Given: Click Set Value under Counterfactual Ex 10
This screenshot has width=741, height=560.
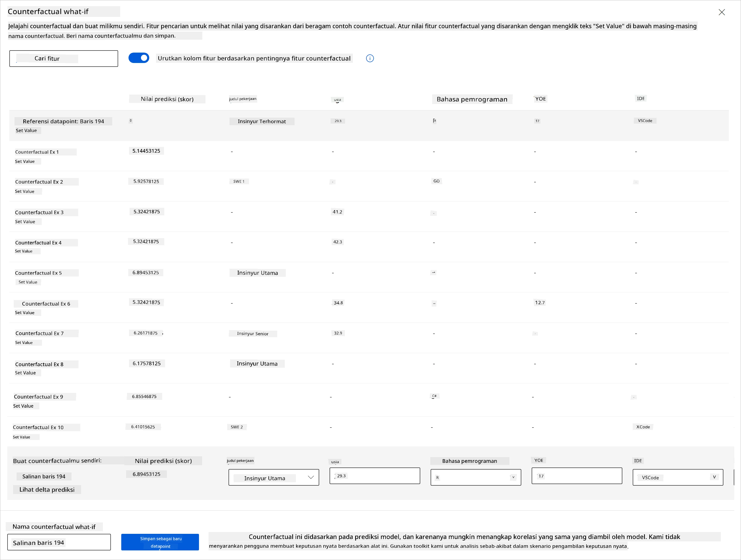Looking at the screenshot, I should tap(22, 437).
